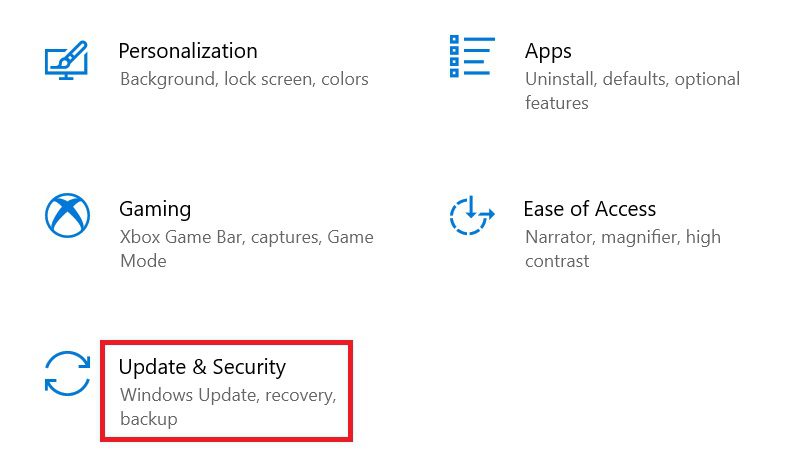Image resolution: width=809 pixels, height=469 pixels.
Task: Select the Ease of Access heading
Action: click(590, 209)
